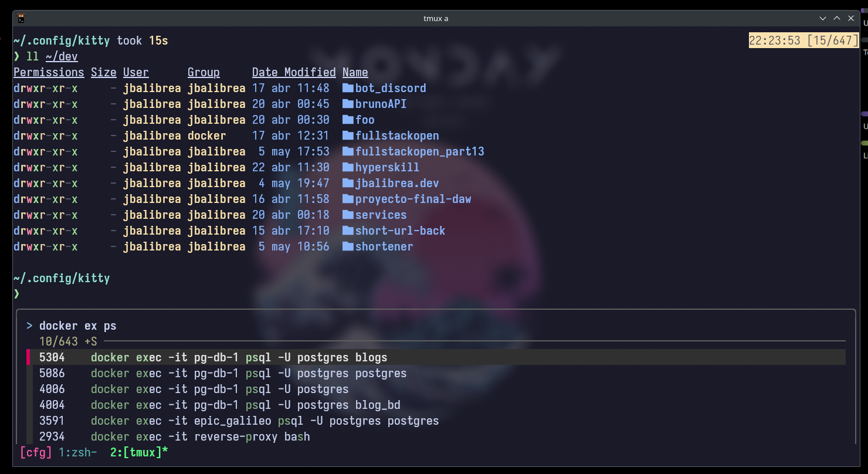
Task: Click the folder icon beside brunoAPI
Action: [348, 104]
